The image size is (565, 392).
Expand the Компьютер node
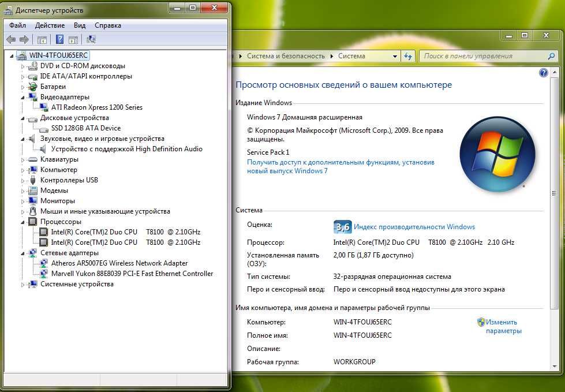(23, 170)
